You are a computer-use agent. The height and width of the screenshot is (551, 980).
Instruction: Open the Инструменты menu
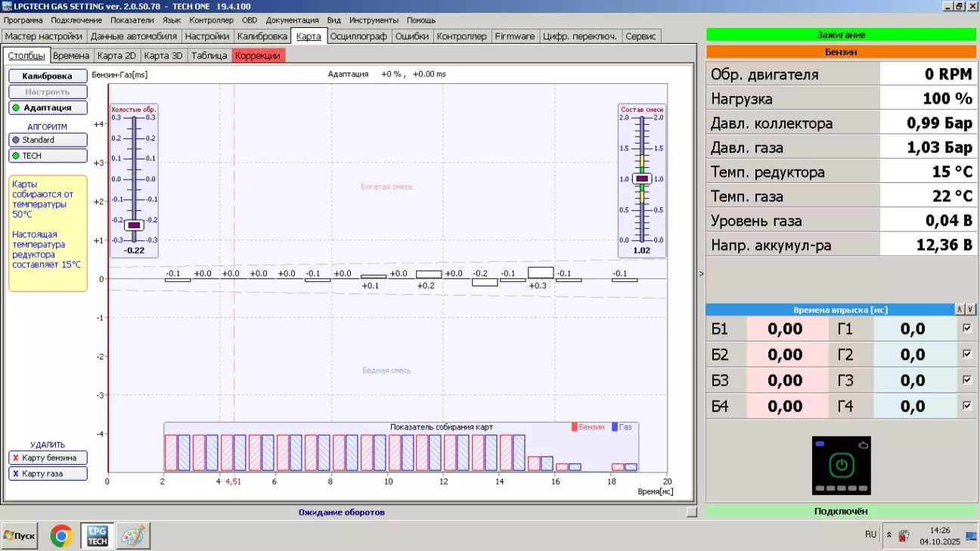point(374,20)
